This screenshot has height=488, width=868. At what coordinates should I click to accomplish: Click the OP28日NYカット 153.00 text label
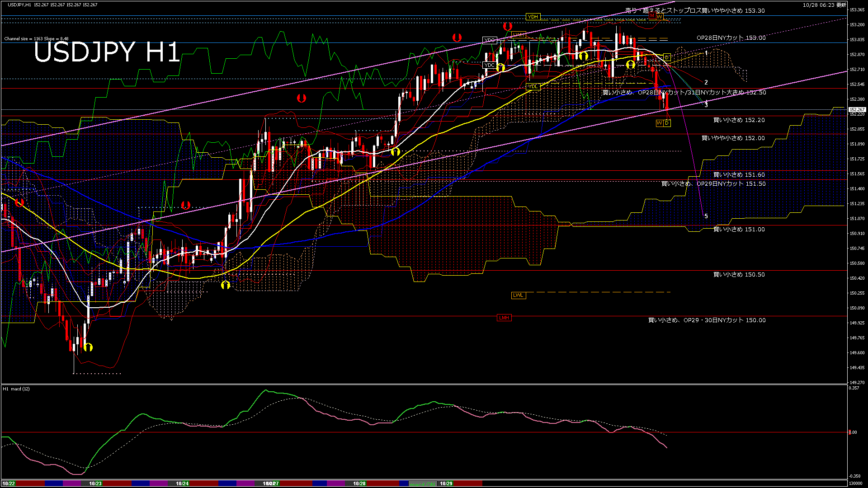[731, 38]
